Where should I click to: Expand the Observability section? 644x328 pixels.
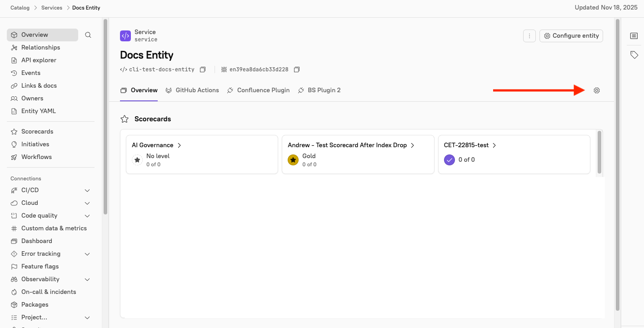point(87,279)
